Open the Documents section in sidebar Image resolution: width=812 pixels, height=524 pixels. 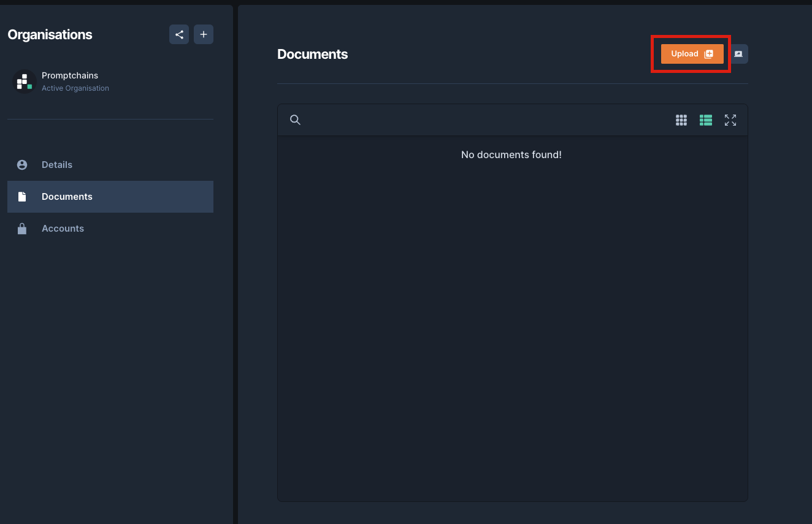point(67,196)
